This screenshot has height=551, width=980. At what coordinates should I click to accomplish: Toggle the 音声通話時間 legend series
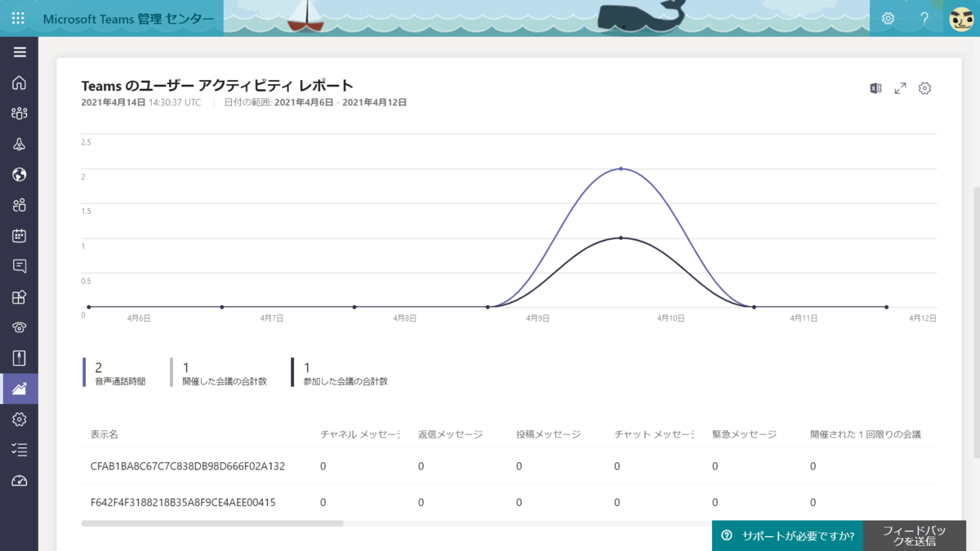click(114, 372)
